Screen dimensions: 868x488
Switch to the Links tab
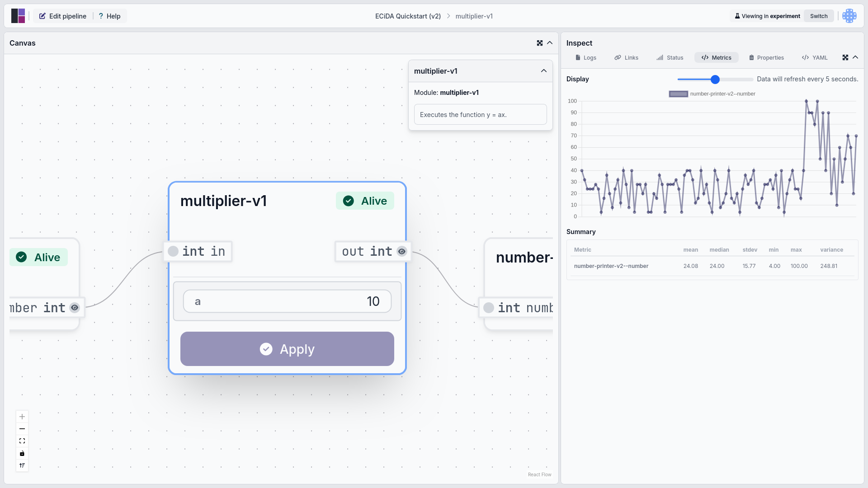coord(626,57)
